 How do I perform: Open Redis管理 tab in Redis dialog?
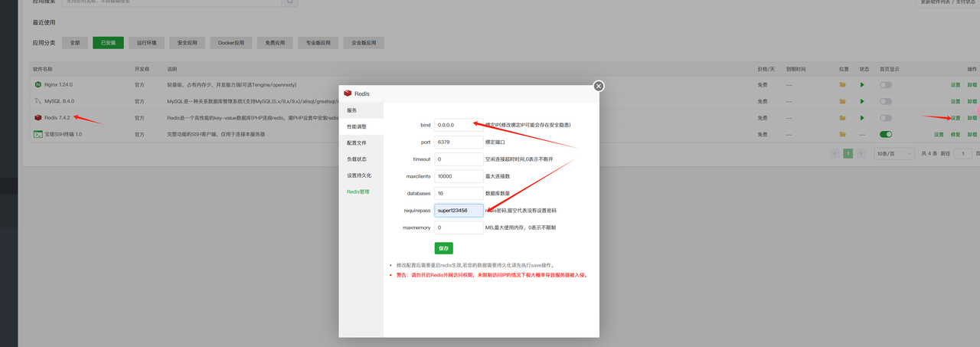[361, 192]
